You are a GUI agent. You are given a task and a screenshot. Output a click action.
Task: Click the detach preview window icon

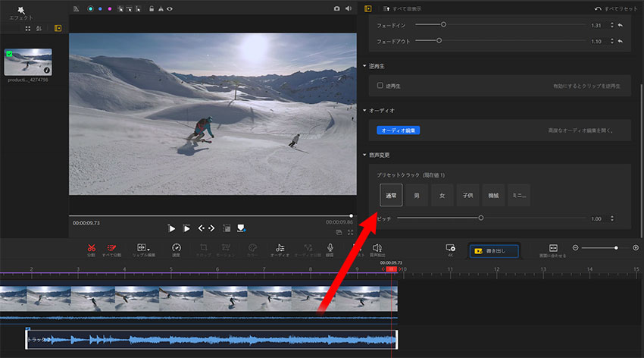[339, 232]
